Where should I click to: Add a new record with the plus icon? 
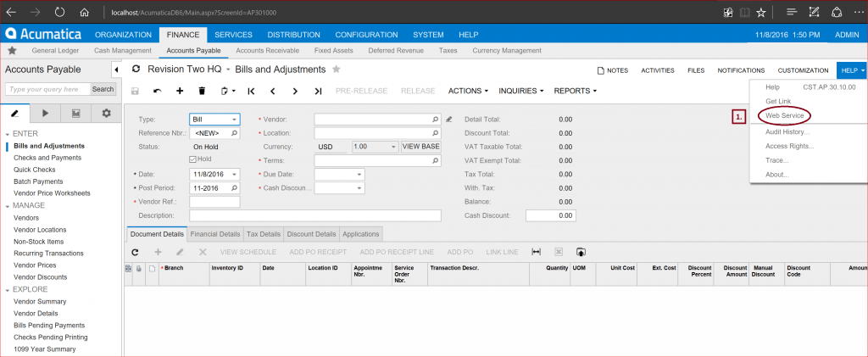tap(180, 91)
